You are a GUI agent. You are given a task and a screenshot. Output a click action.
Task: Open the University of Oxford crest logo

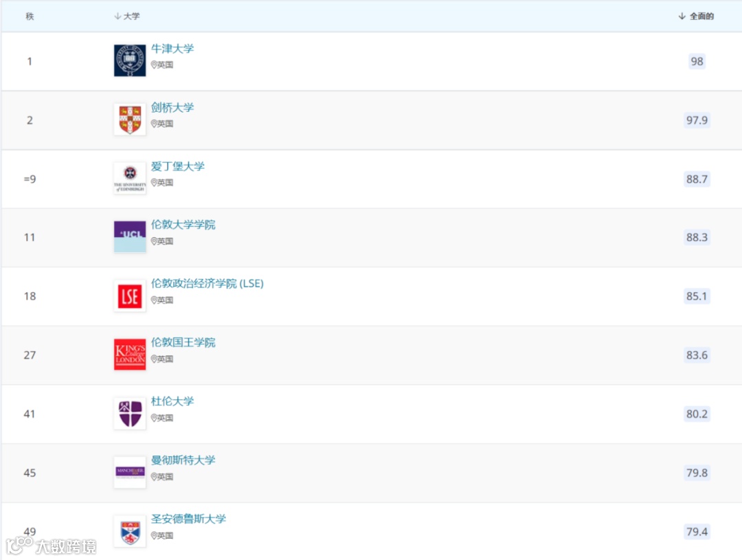click(130, 60)
